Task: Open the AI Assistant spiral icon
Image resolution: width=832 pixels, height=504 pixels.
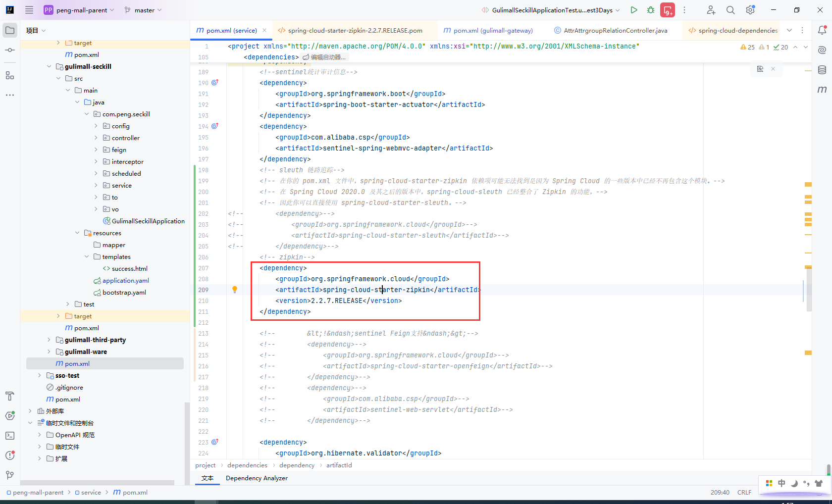Action: tap(822, 50)
